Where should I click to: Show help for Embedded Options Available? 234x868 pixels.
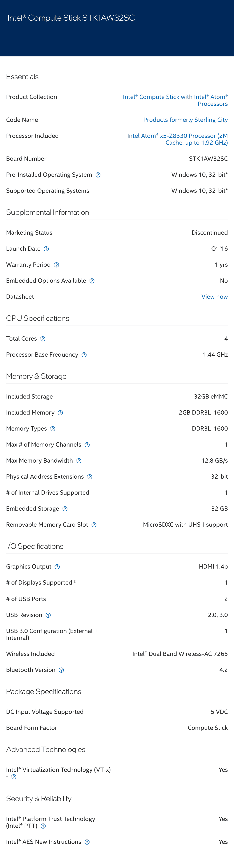point(92,281)
